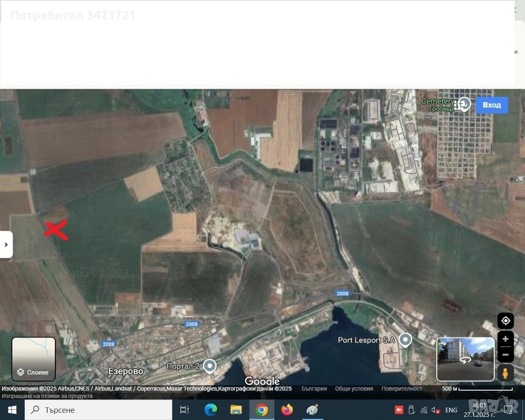Open Microsoft Edge in the taskbar
Viewport: 525px width, 420px height.
coord(211,410)
